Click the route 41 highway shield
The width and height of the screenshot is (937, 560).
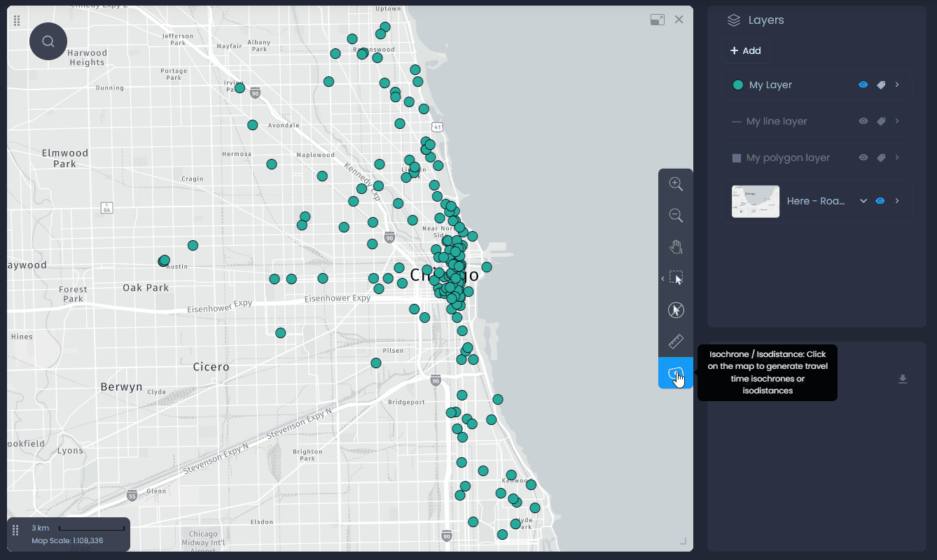coord(438,127)
